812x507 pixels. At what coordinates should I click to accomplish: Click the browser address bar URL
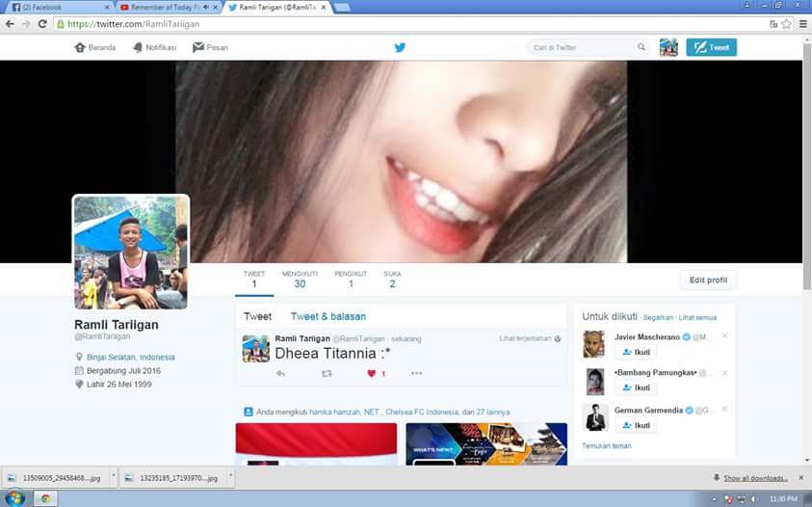[134, 24]
